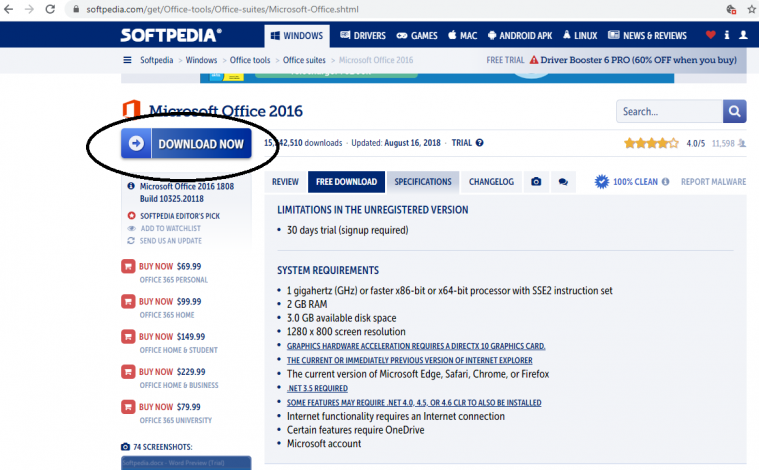The image size is (759, 470).
Task: Open the hamburger menu beside Softpedia breadcrumb
Action: pyautogui.click(x=127, y=60)
